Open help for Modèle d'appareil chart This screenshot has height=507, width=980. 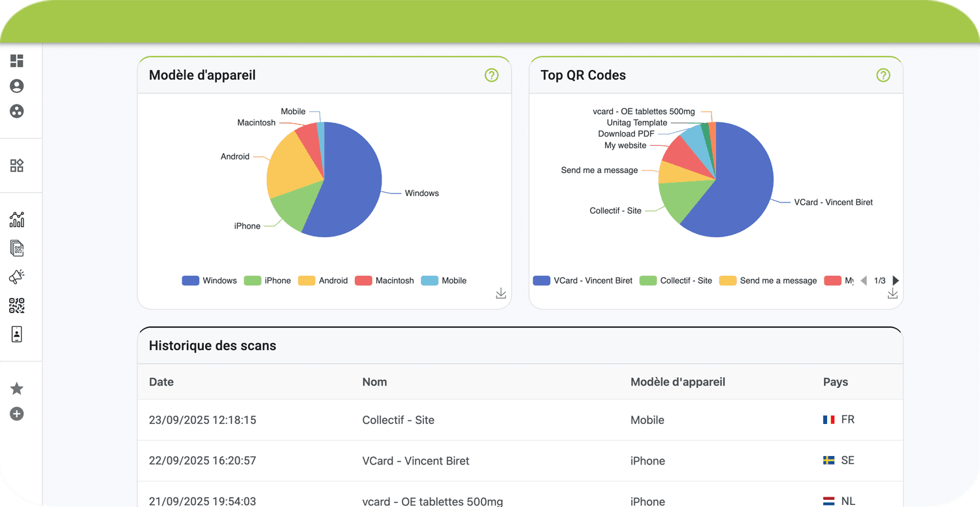tap(491, 75)
